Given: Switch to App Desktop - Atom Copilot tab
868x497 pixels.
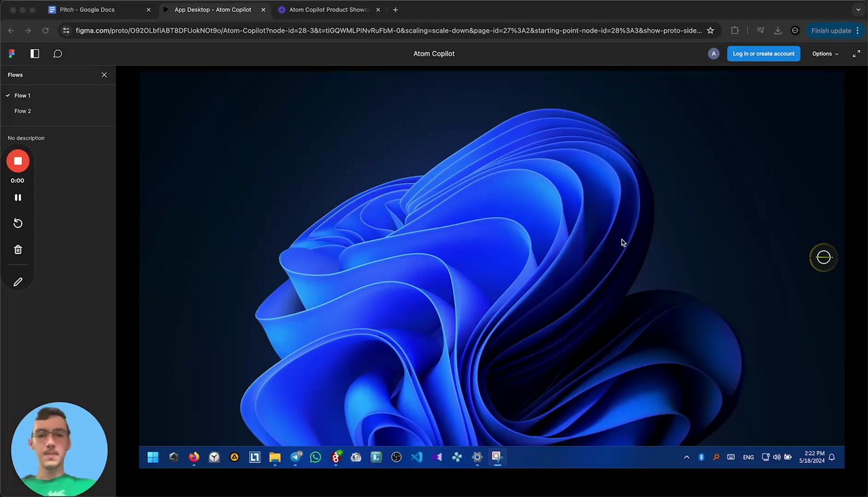Looking at the screenshot, I should pyautogui.click(x=214, y=10).
